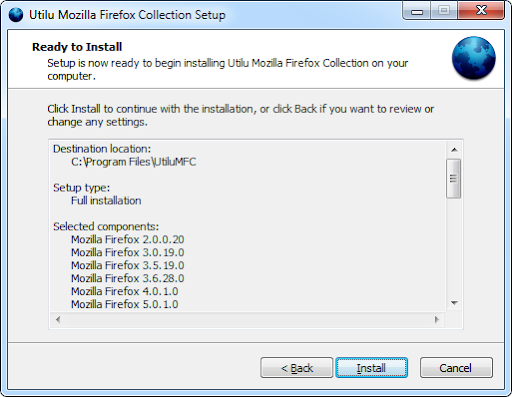Click the Full installation setup type text

[106, 200]
